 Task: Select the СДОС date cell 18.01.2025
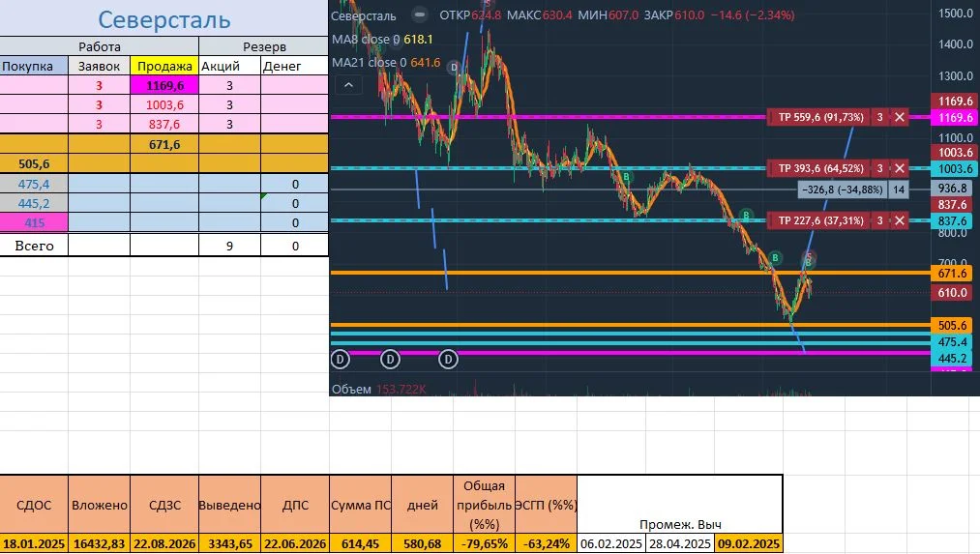coord(34,544)
